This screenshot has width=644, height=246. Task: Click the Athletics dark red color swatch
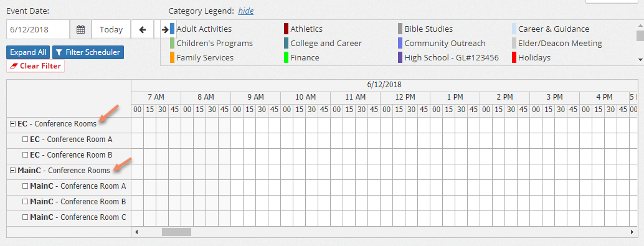[x=286, y=29]
